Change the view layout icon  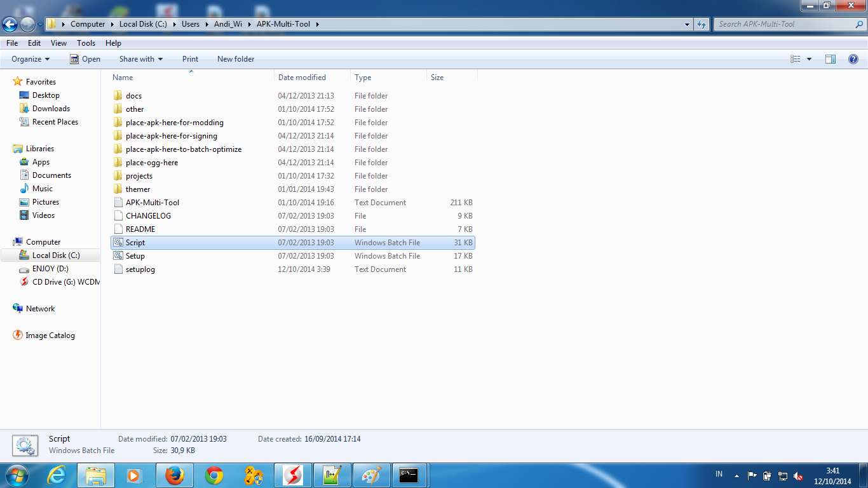point(796,59)
